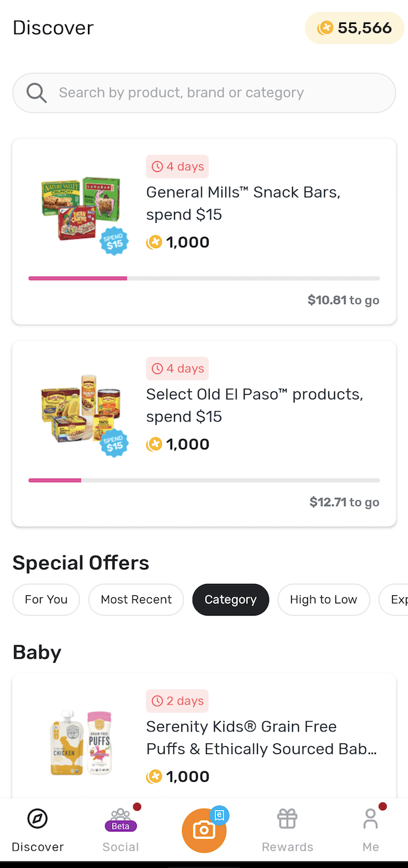408x868 pixels.
Task: Tap the clock icon on the 4 days badge
Action: [x=158, y=166]
